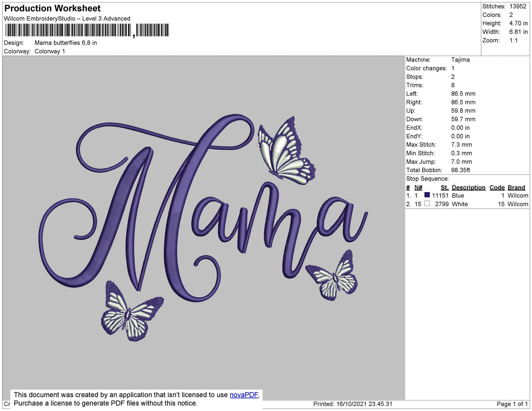Click stitch count '11151' in Blue row
The height and width of the screenshot is (411, 532).
[x=440, y=195]
